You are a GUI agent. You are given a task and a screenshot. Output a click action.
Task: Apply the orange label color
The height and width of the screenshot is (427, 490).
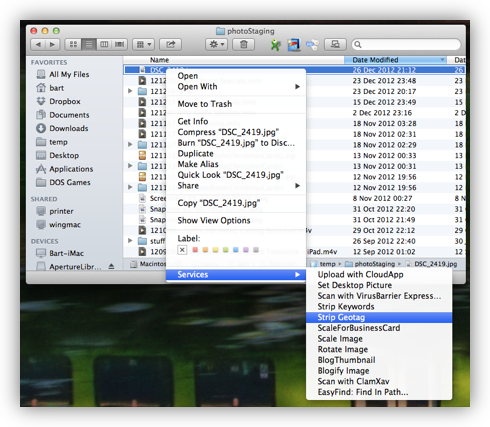tap(205, 250)
